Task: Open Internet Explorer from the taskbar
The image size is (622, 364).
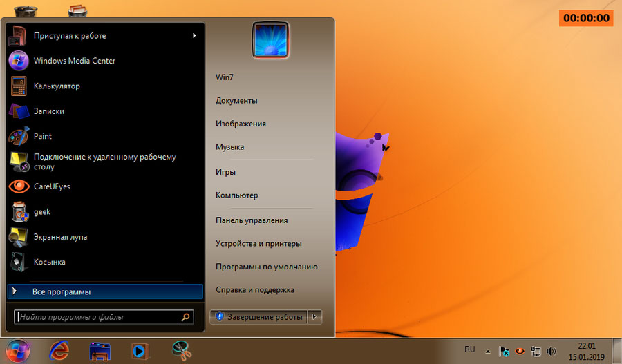Action: tap(59, 352)
